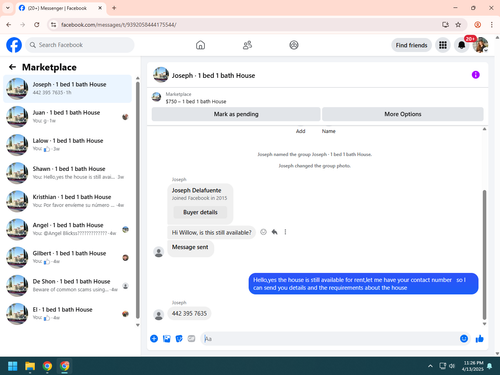Open the Lalow · 1 bed 1 bath House chat
Viewport: 500px width, 375px height.
click(67, 145)
